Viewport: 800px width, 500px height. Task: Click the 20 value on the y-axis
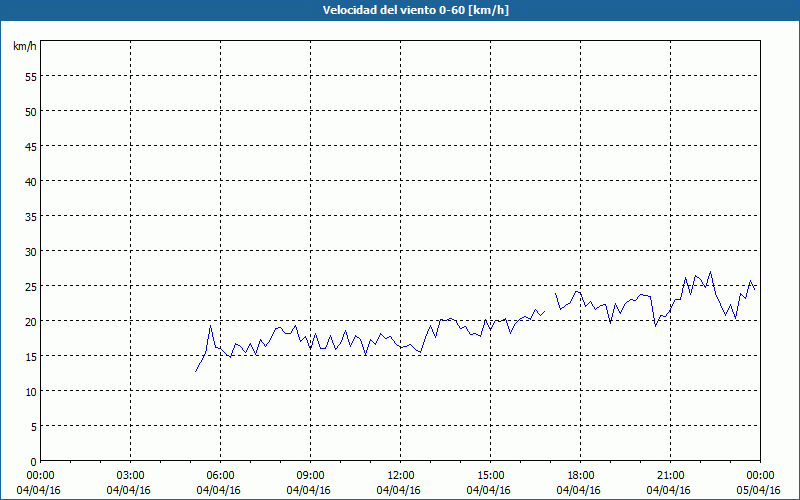31,321
